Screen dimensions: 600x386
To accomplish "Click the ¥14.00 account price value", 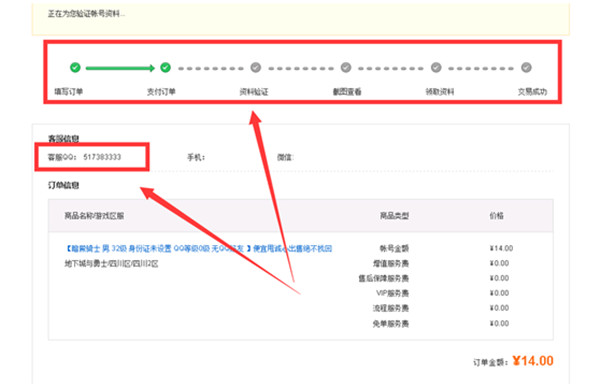I will pyautogui.click(x=501, y=249).
